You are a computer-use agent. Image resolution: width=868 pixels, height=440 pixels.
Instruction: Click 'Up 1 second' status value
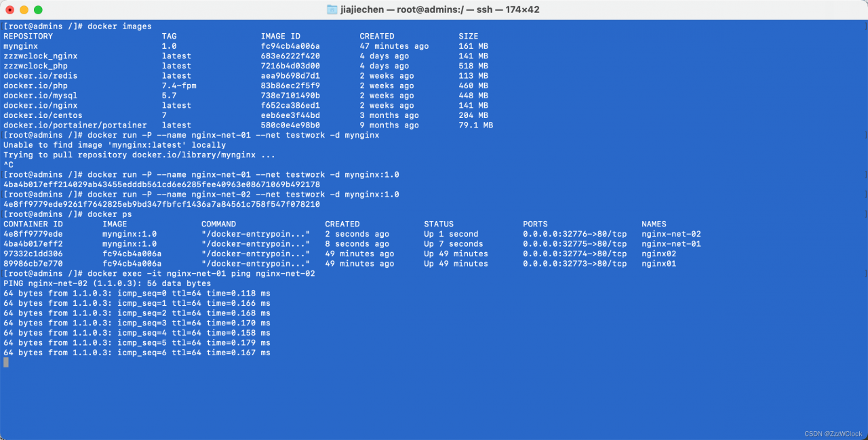(x=451, y=234)
